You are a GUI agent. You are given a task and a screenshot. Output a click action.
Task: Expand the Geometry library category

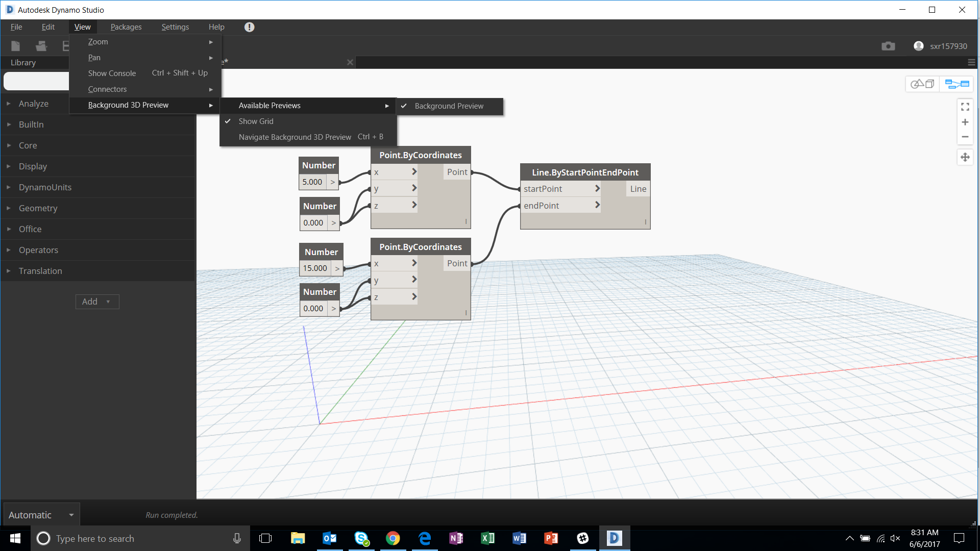coord(38,208)
